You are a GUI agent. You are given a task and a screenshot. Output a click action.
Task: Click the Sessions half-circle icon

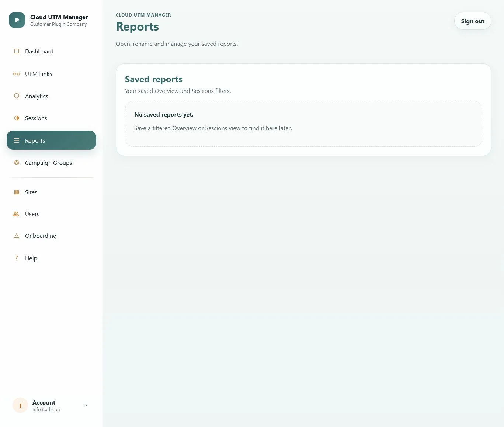[17, 118]
